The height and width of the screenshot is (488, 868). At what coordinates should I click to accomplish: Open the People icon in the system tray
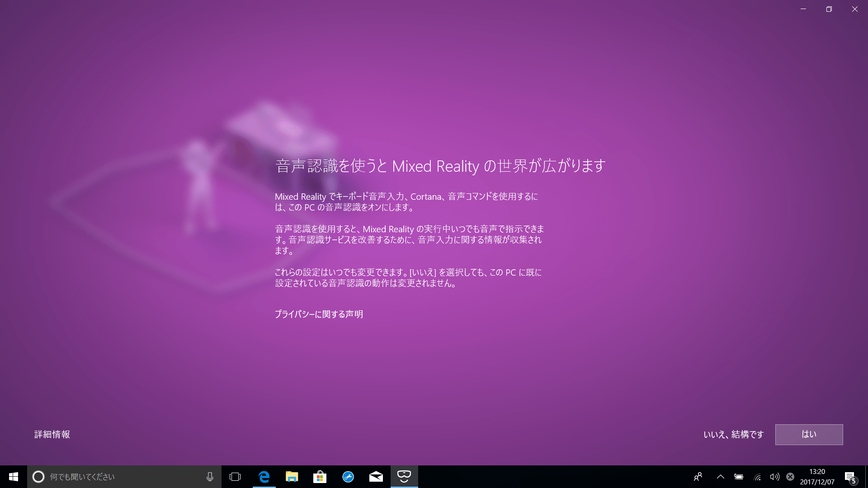pyautogui.click(x=698, y=477)
